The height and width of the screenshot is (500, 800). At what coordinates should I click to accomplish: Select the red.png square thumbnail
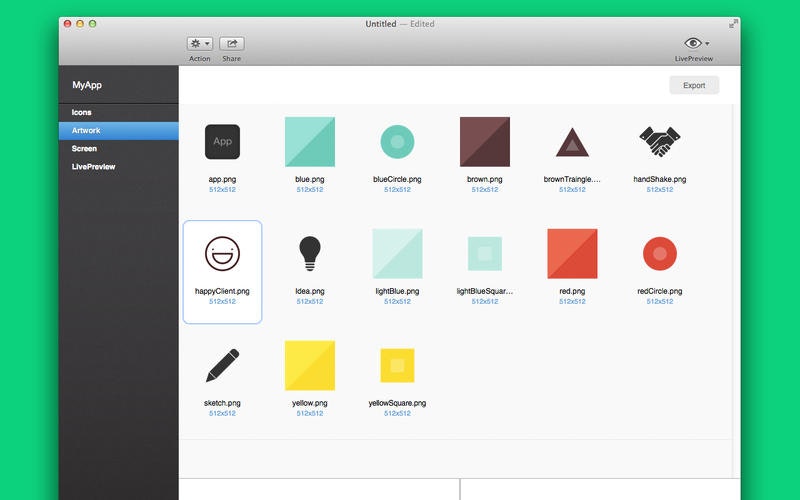click(x=572, y=254)
